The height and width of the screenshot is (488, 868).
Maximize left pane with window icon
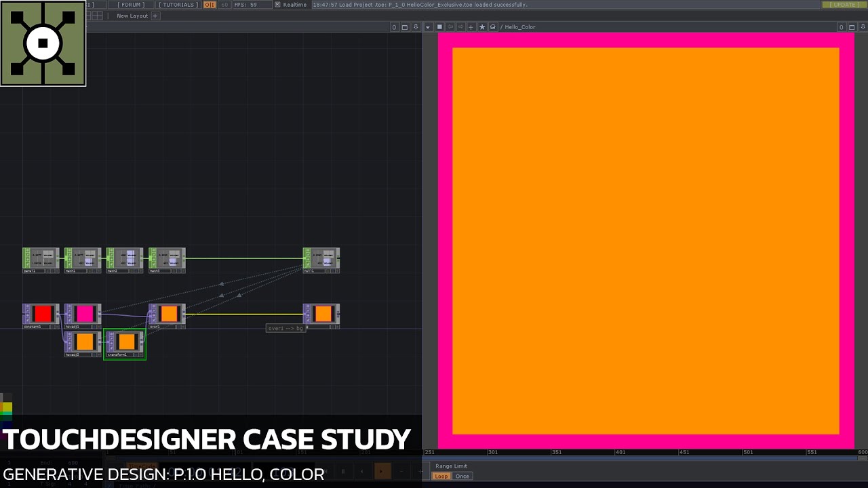point(405,27)
